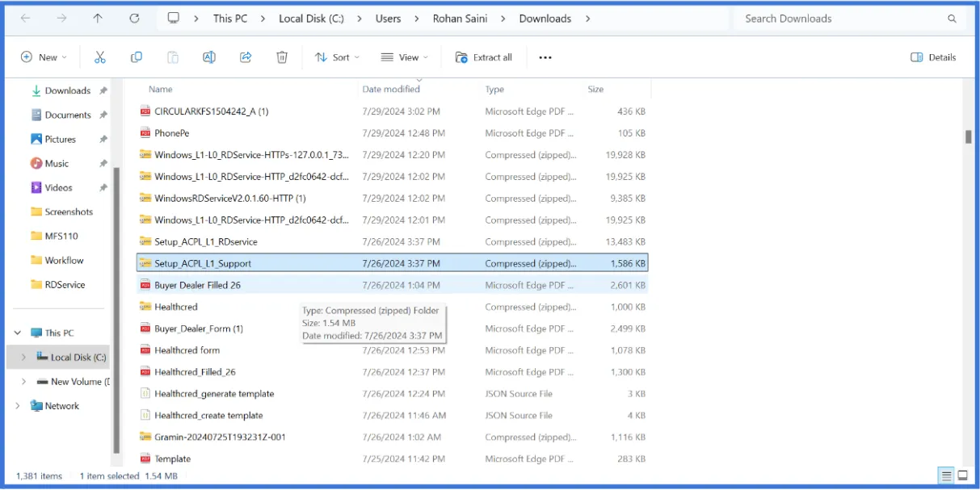Image resolution: width=980 pixels, height=490 pixels.
Task: Expand This PC tree node
Action: pos(18,333)
